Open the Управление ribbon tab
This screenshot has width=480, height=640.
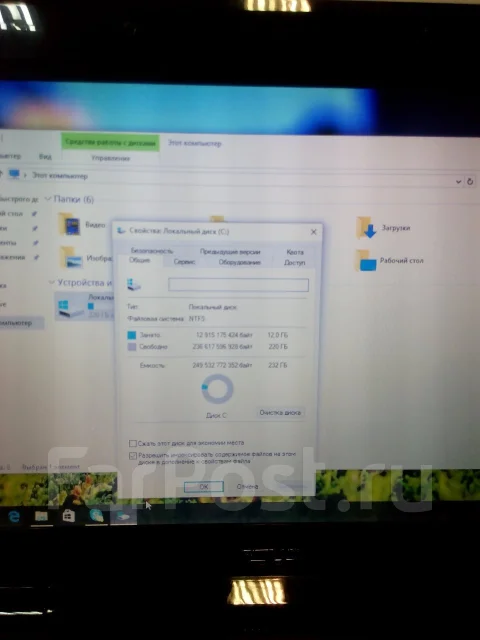(110, 158)
